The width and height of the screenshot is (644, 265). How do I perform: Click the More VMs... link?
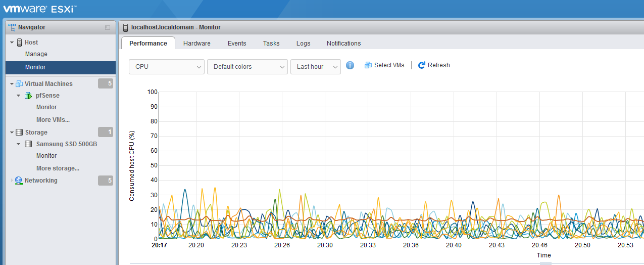[53, 120]
